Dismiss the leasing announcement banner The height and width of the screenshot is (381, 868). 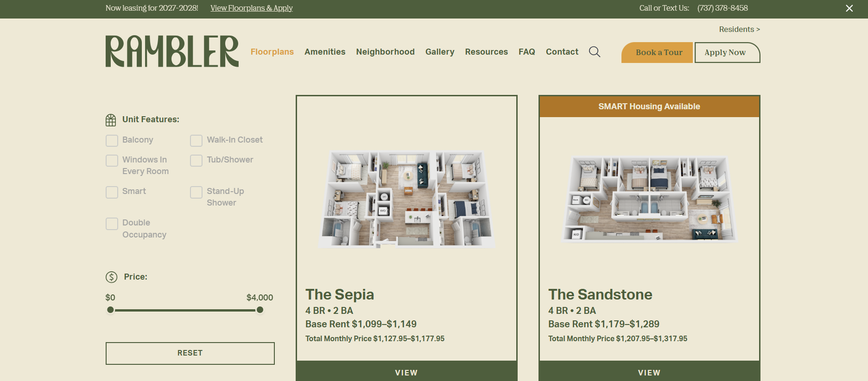[849, 8]
